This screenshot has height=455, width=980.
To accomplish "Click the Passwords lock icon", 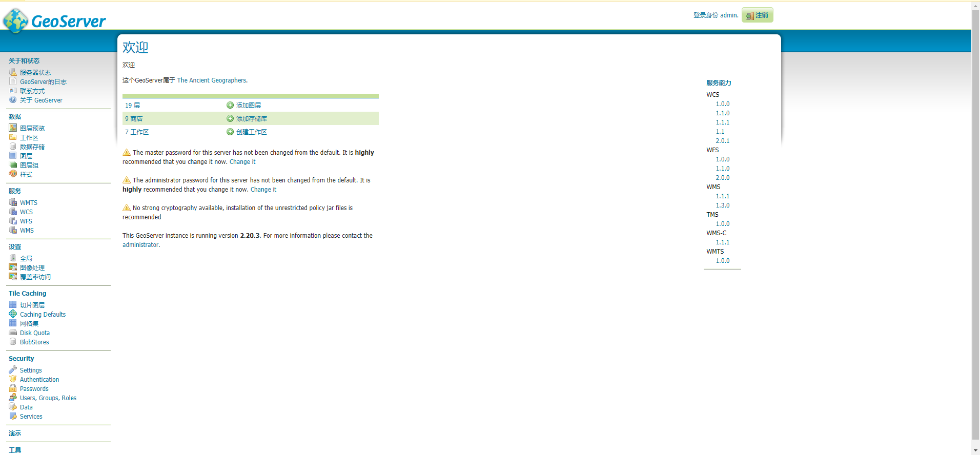I will coord(13,388).
